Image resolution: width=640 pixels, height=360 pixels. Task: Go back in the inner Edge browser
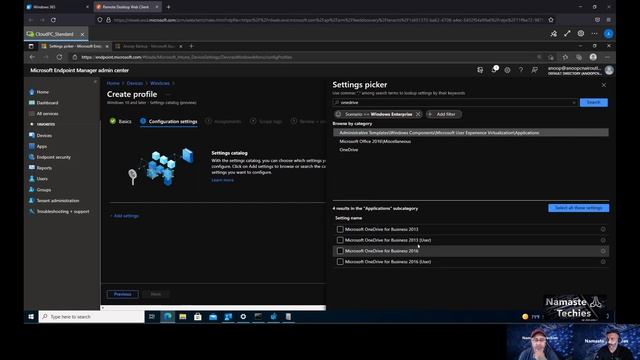(32, 57)
